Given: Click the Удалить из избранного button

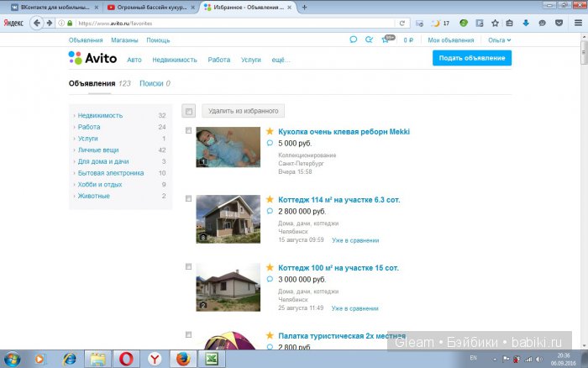Looking at the screenshot, I should (x=244, y=111).
